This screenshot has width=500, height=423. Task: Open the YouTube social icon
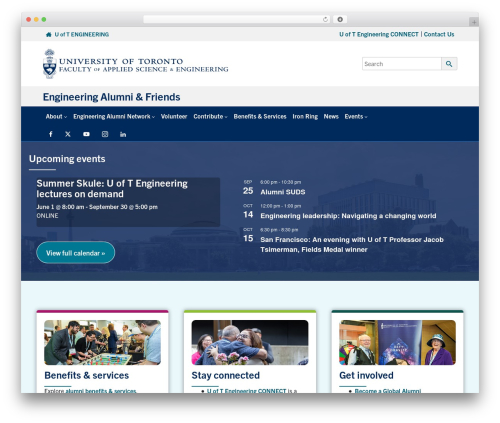pos(86,134)
